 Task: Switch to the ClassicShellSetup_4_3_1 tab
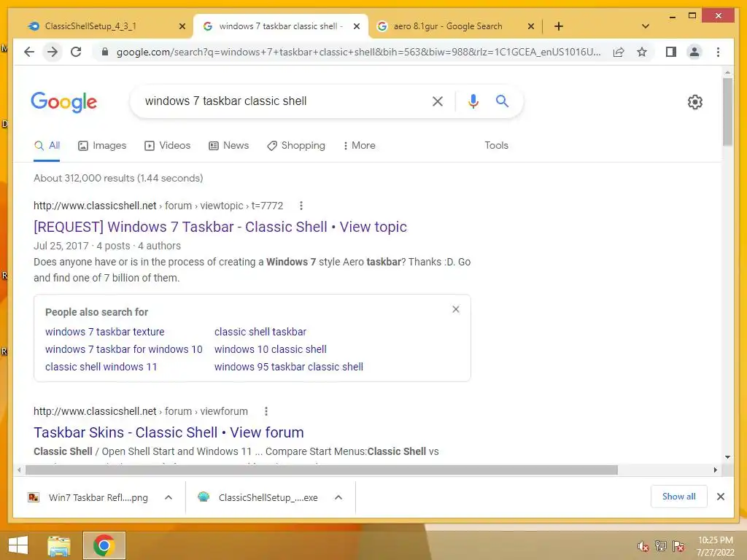pos(90,26)
